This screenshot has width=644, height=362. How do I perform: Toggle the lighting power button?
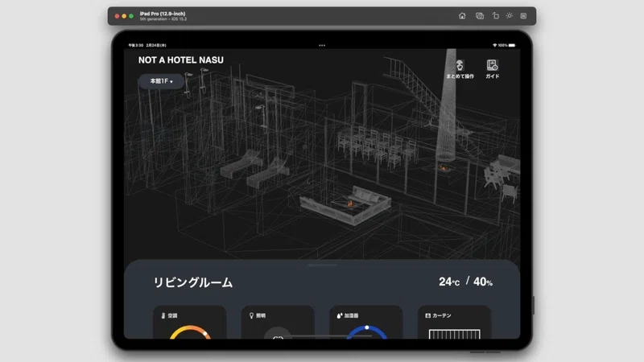coord(278,333)
